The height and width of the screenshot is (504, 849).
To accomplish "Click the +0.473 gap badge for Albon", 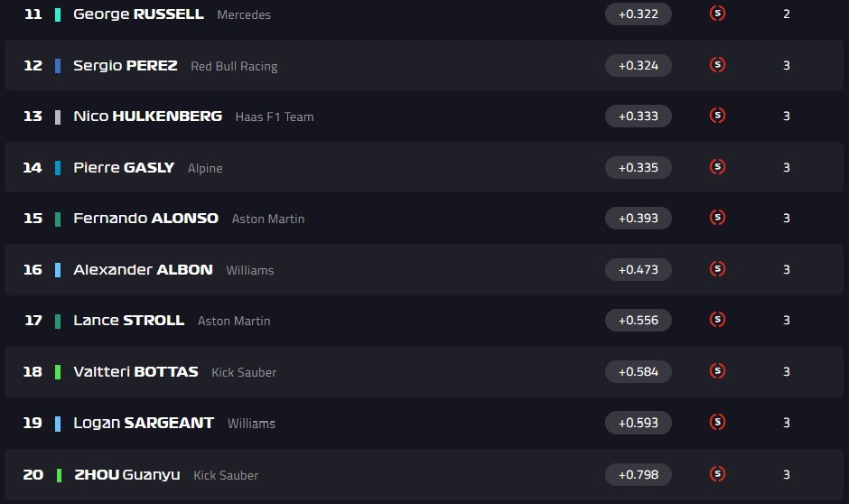I will pyautogui.click(x=638, y=269).
